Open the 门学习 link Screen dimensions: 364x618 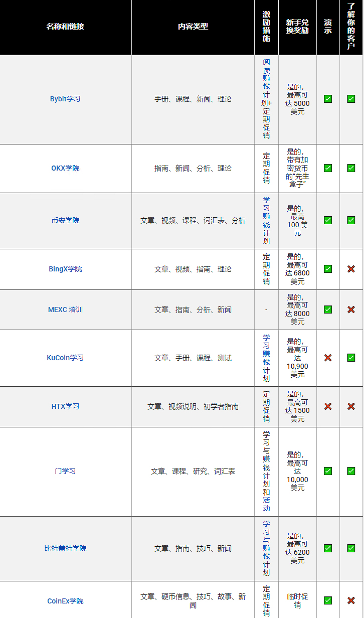[65, 471]
